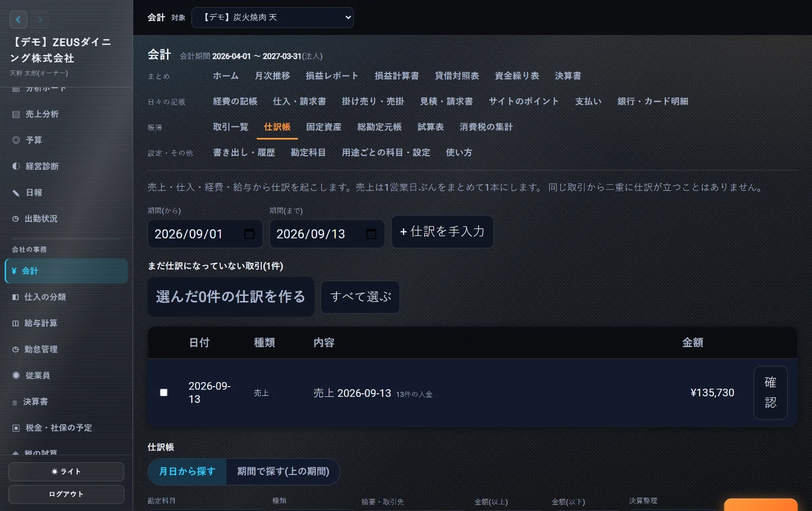Viewport: 812px width, 511px height.
Task: Click すべて選ぶ button
Action: pyautogui.click(x=360, y=297)
